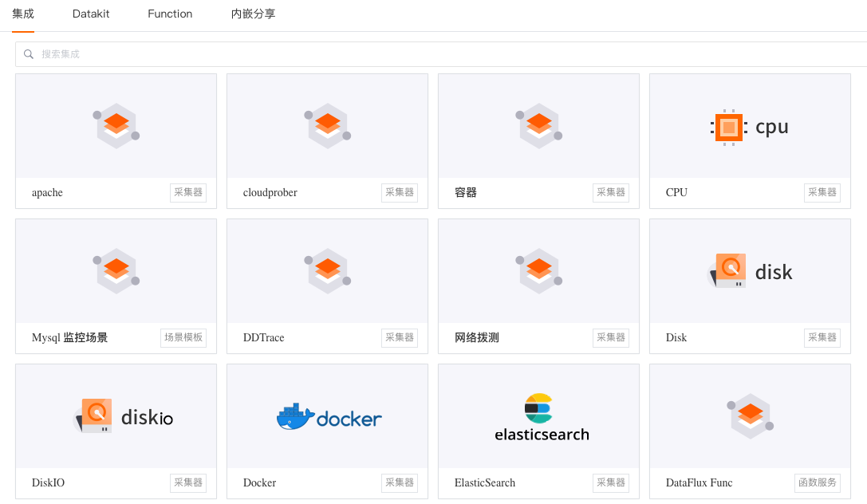Focus the 搜索集成 search field
This screenshot has width=867, height=504.
(441, 54)
